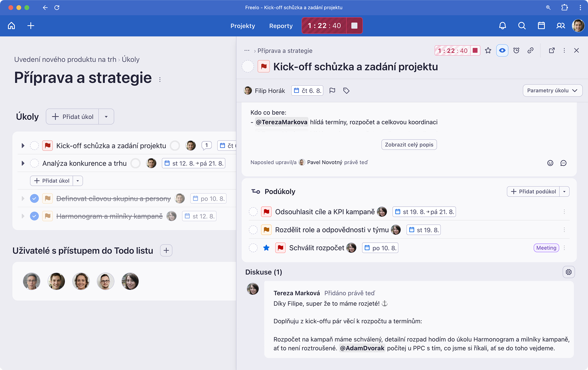Open Parametry úkolu dropdown
This screenshot has height=370, width=588.
552,90
